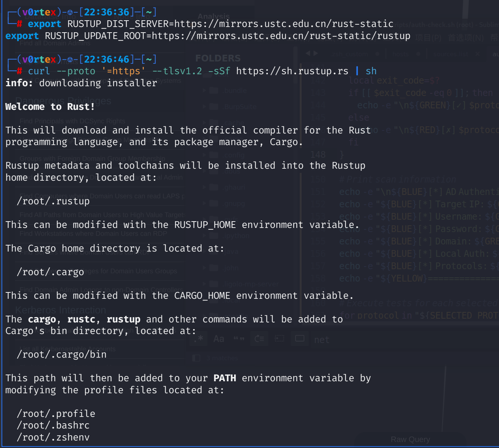Screen dimensions: 499x448
Task: Select the .java folder name in sidebar
Action: pyautogui.click(x=231, y=252)
